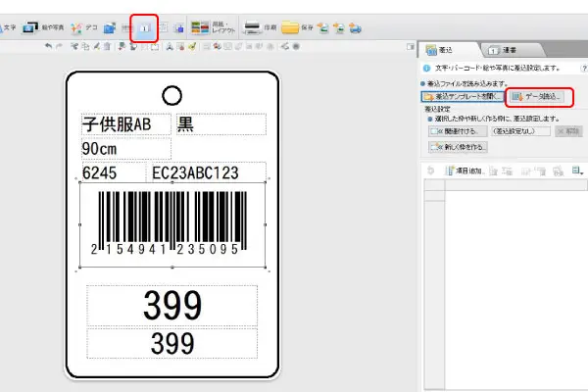Open the dropdown icon at data toolbar end
The image size is (588, 392).
point(577,171)
